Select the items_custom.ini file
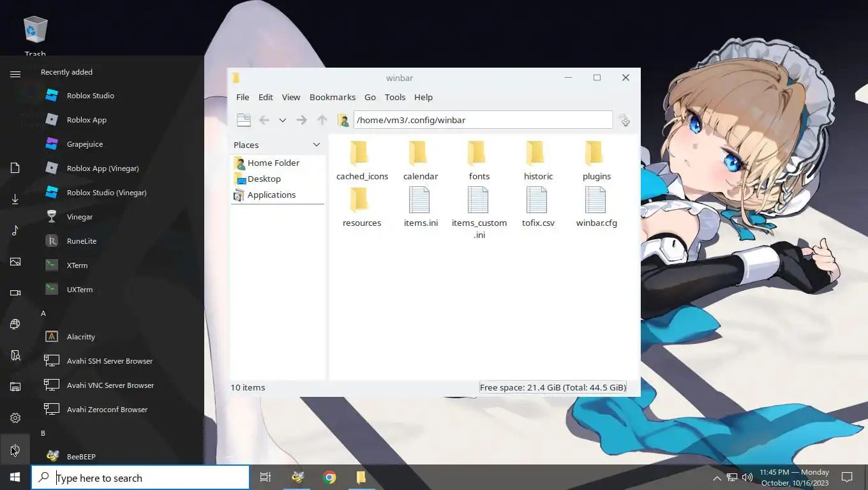868x490 pixels. click(x=479, y=213)
